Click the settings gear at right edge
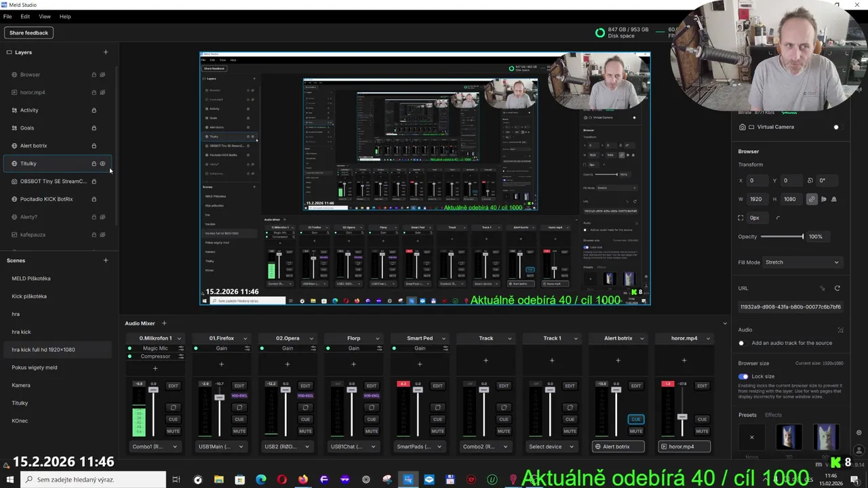 (x=859, y=432)
